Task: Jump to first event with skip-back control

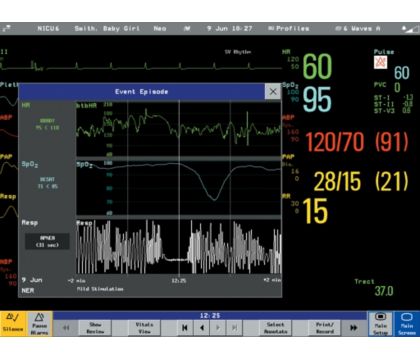Action: (x=185, y=328)
